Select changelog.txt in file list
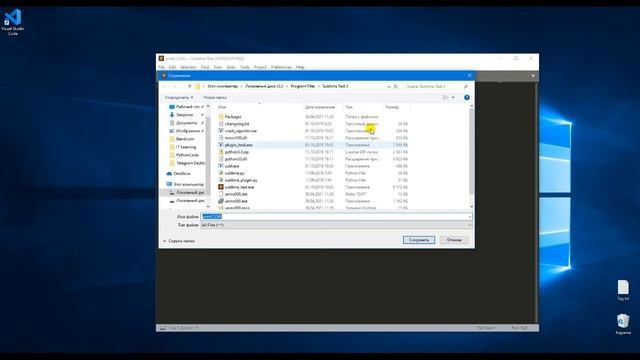Image resolution: width=640 pixels, height=360 pixels. [237, 124]
